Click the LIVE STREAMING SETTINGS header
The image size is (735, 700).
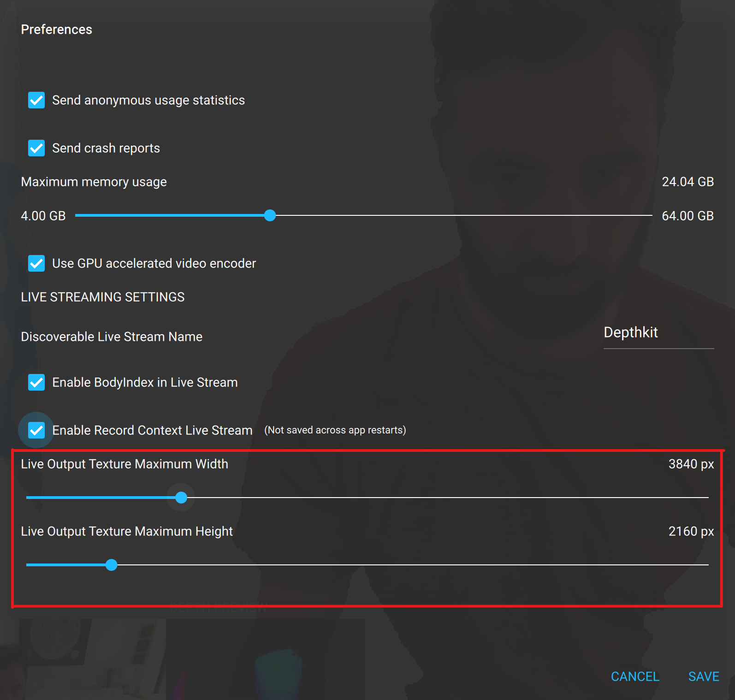pyautogui.click(x=102, y=297)
